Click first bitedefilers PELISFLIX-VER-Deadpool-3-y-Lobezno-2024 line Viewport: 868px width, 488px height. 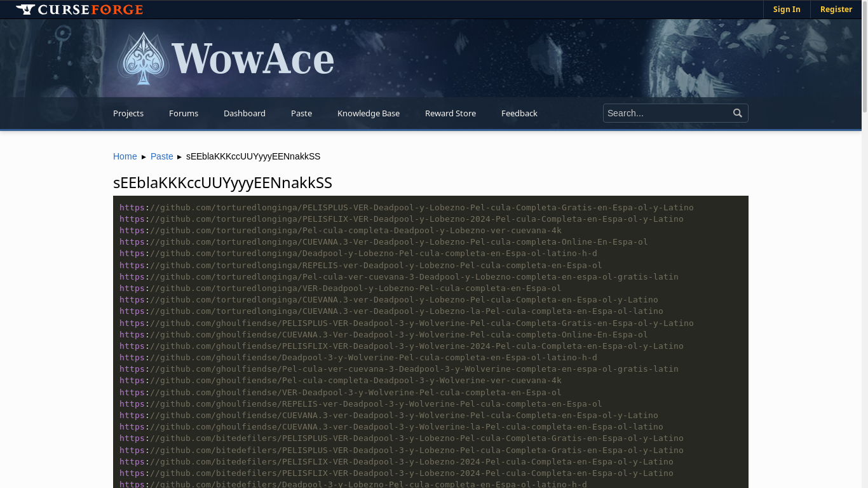click(397, 462)
